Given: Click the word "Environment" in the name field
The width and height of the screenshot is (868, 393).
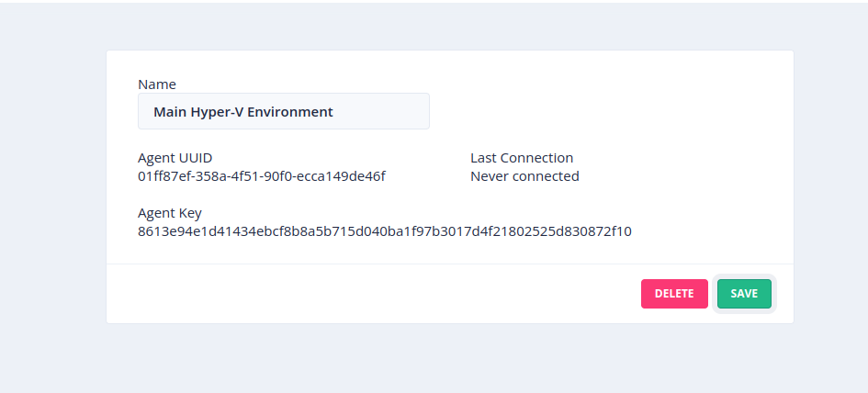Looking at the screenshot, I should point(294,112).
